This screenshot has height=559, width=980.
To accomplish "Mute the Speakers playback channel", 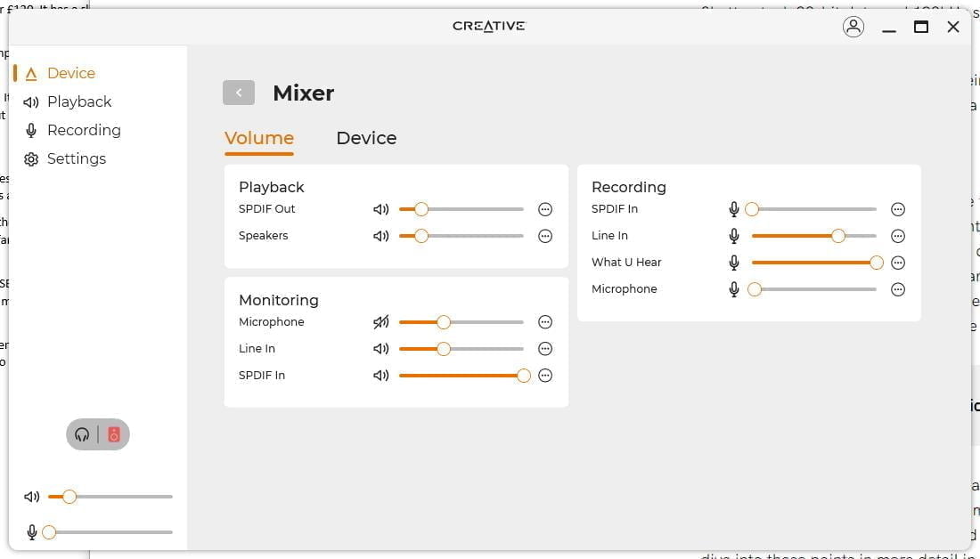I will pos(381,236).
